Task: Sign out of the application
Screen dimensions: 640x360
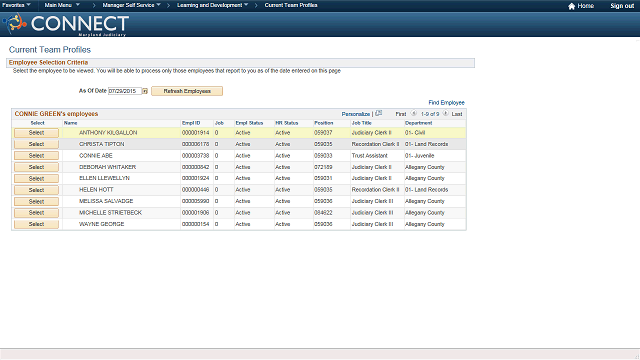Action: (x=622, y=6)
